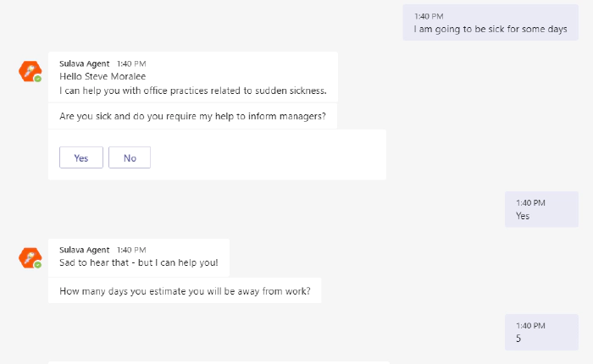This screenshot has width=593, height=364.
Task: Click the green presence badge on the lower avatar
Action: coord(38,265)
